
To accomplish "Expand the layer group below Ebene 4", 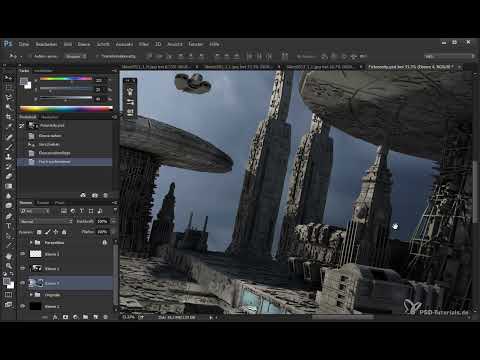I will click(31, 295).
